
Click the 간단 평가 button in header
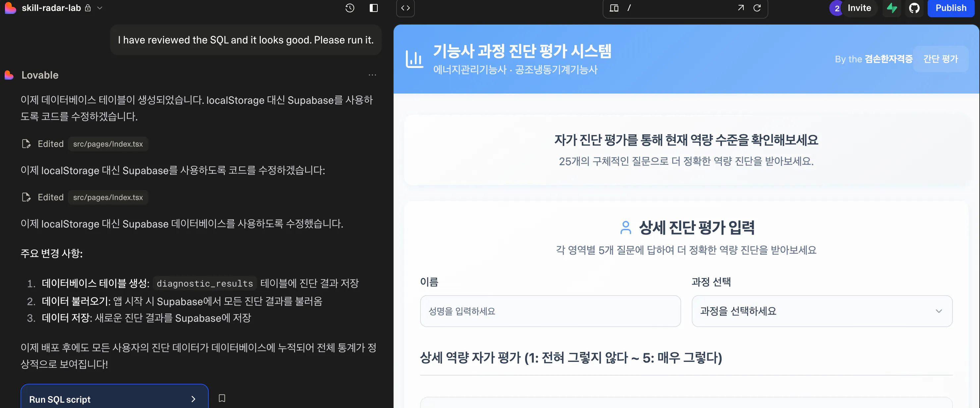tap(941, 59)
